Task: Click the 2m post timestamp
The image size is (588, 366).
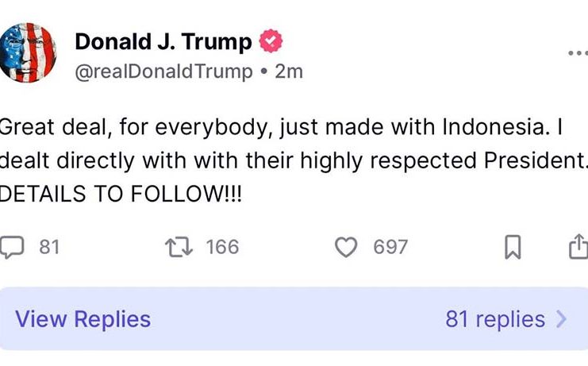Action: click(x=289, y=71)
